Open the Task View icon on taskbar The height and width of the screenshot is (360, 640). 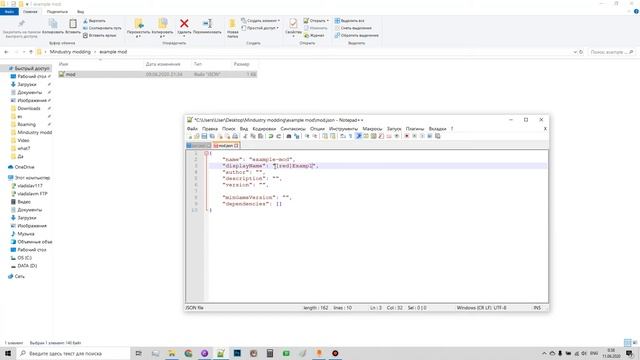tap(138, 353)
